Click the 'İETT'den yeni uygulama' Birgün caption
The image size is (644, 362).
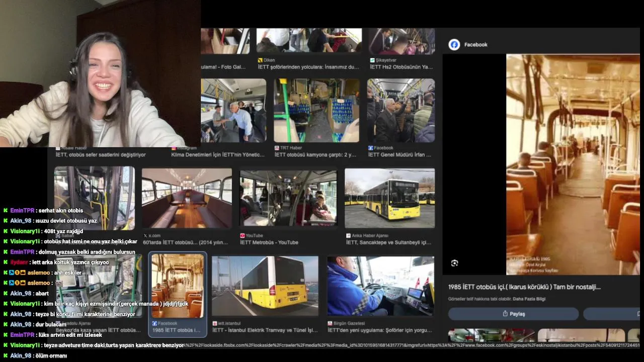(380, 330)
